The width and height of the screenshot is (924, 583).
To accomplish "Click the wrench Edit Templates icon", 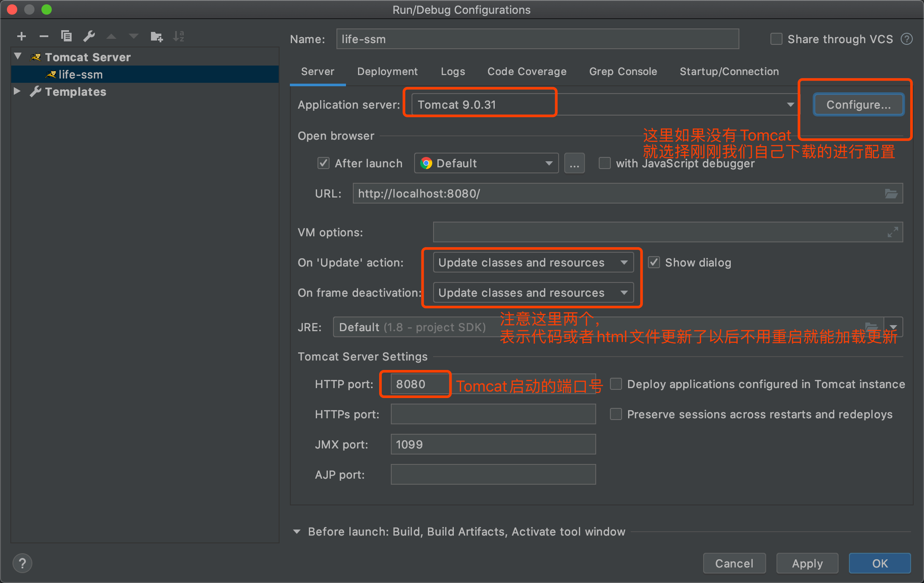I will pyautogui.click(x=89, y=36).
